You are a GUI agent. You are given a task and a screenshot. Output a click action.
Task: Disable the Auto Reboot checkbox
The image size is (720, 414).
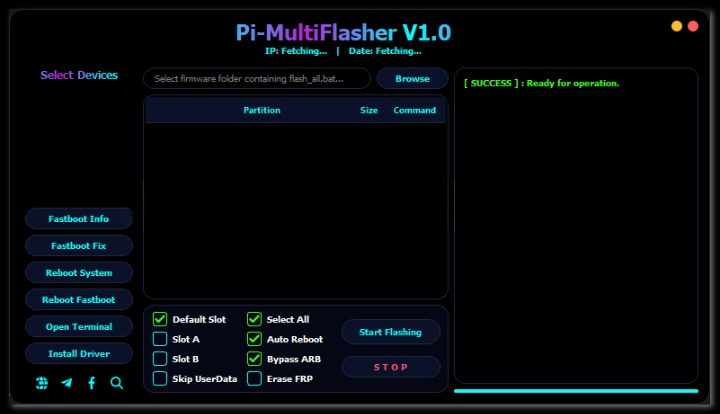[x=254, y=339]
